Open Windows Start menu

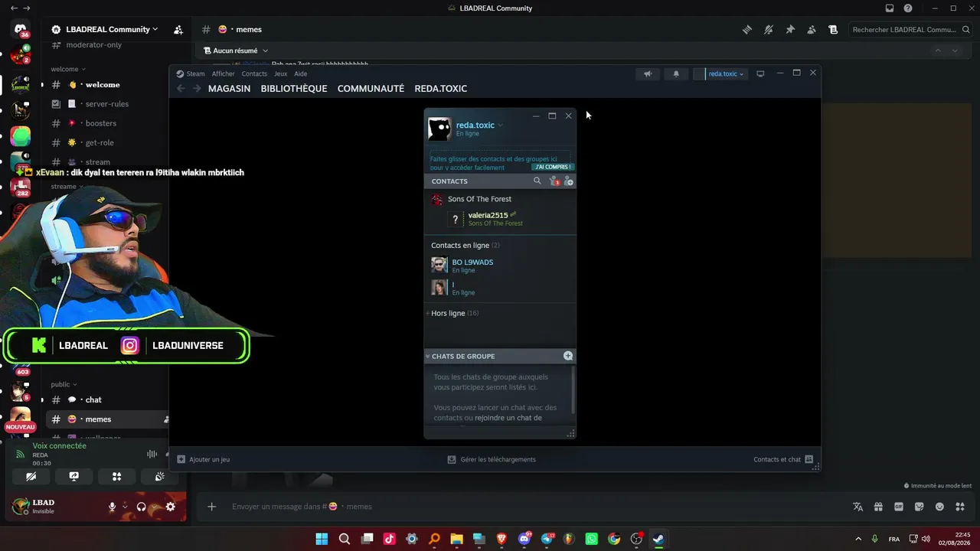click(x=322, y=539)
